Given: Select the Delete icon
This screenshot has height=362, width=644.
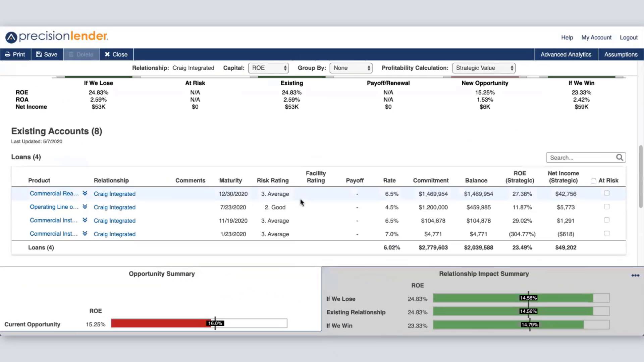Looking at the screenshot, I should (71, 54).
